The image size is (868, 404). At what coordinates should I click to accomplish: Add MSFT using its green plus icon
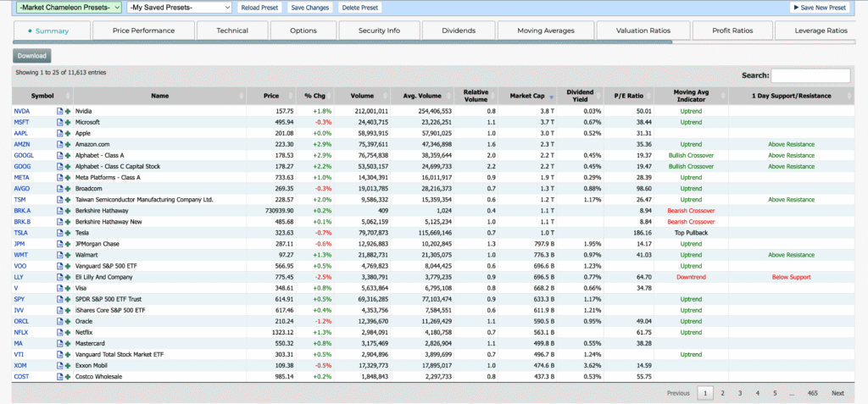68,122
